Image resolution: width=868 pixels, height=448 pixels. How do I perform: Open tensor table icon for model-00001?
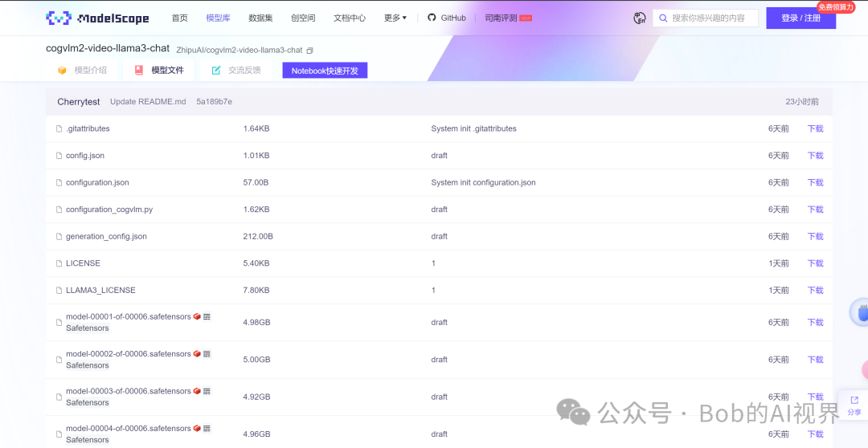[x=207, y=316]
